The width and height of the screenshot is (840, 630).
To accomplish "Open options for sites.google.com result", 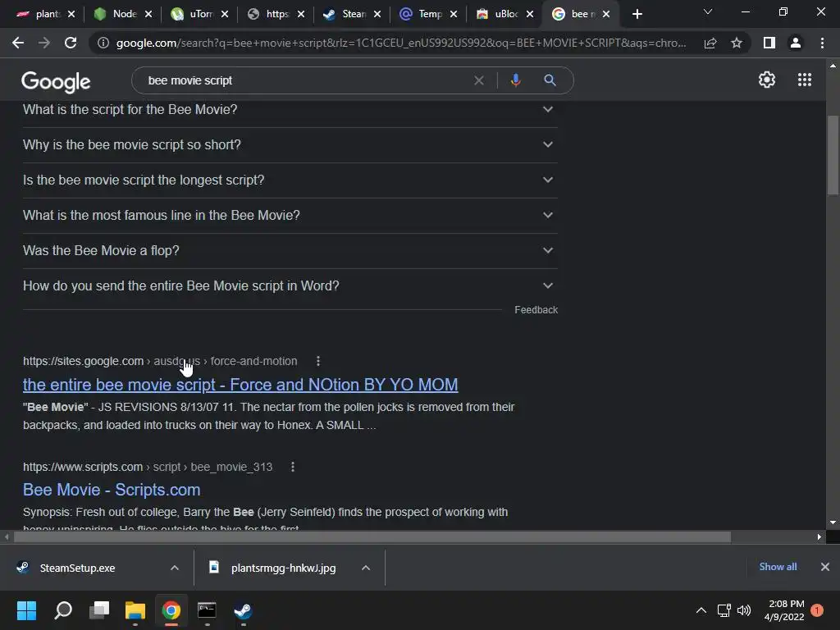I will tap(318, 361).
